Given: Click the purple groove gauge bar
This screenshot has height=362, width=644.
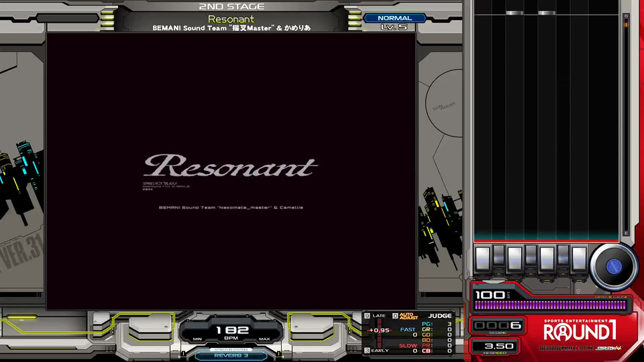Looking at the screenshot, I should pyautogui.click(x=550, y=305).
